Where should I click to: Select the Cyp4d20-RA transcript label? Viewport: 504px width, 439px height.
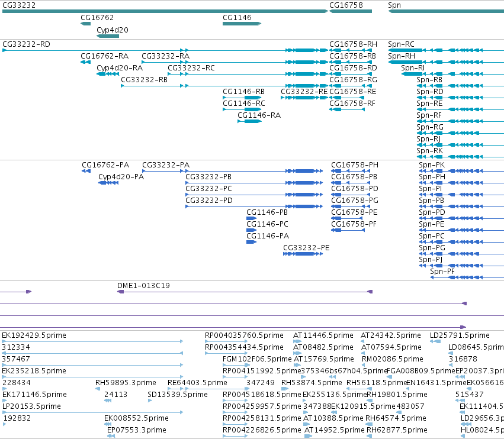point(120,68)
